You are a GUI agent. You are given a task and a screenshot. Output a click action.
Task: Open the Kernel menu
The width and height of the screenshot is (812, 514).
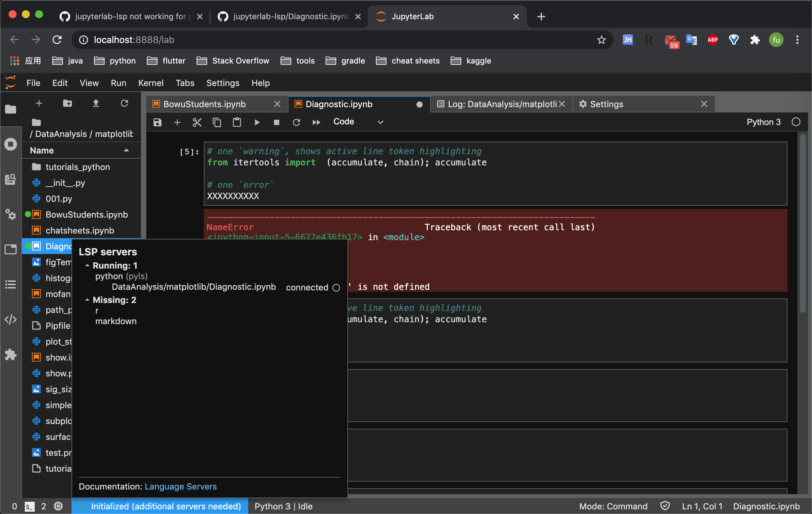pos(151,83)
